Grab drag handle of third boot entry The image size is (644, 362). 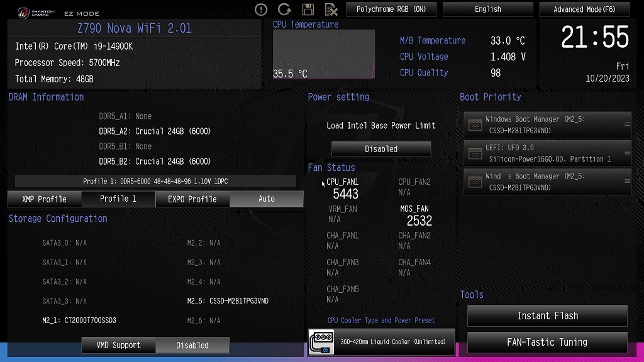point(627,181)
